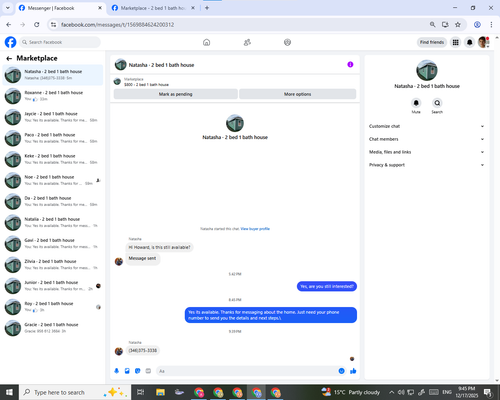
Task: Expand the Privacy & support section
Action: [426, 165]
